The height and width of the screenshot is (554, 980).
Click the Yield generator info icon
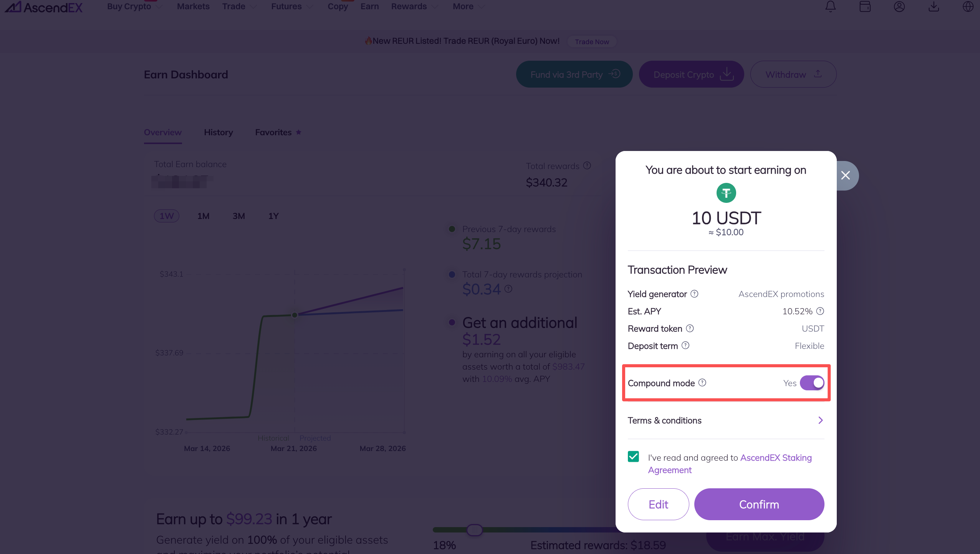tap(694, 294)
